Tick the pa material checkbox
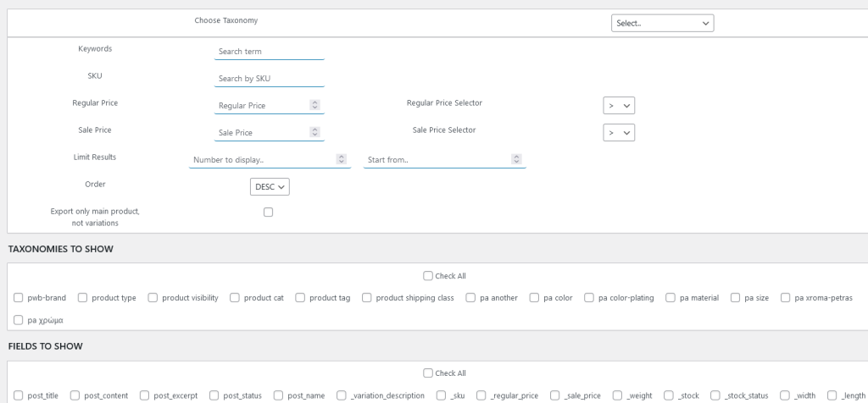The image size is (868, 403). tap(670, 298)
